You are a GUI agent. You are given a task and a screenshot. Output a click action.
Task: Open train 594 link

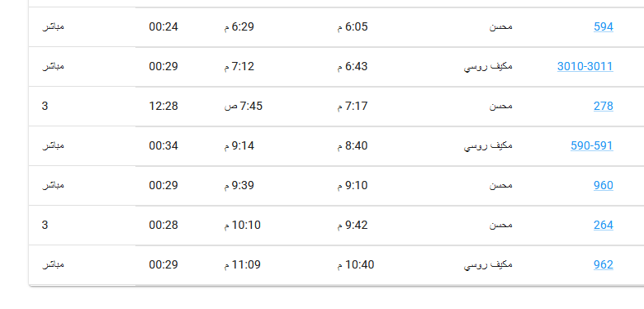[x=604, y=26]
